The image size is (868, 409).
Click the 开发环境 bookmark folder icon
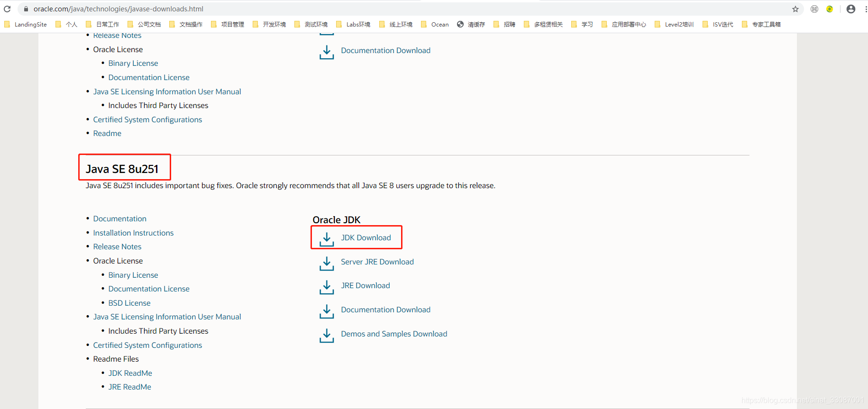pyautogui.click(x=256, y=25)
